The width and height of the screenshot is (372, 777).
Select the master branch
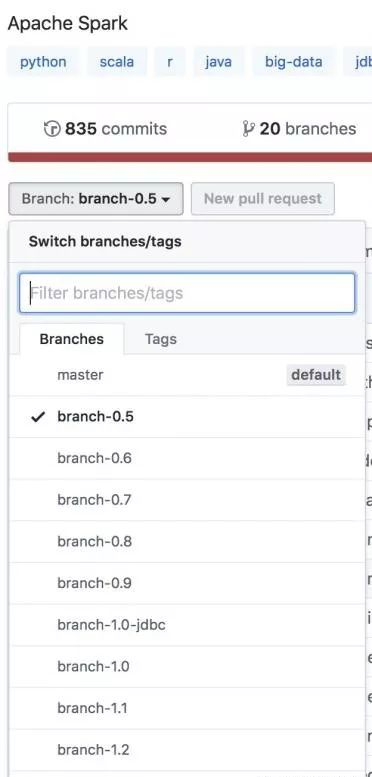click(187, 375)
